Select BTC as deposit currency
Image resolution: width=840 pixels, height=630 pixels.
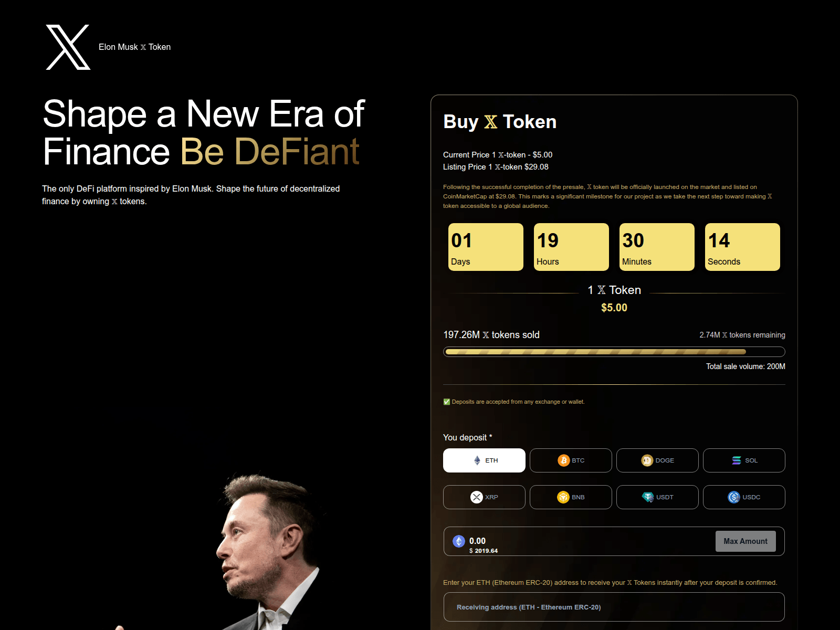(571, 460)
